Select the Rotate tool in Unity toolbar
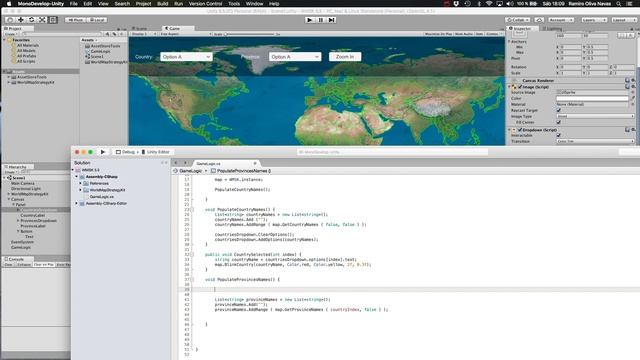 point(31,20)
